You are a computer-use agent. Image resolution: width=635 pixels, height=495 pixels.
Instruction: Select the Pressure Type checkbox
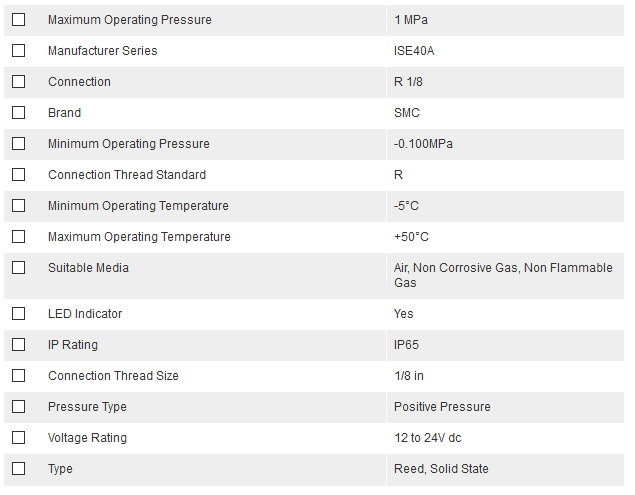coord(19,406)
